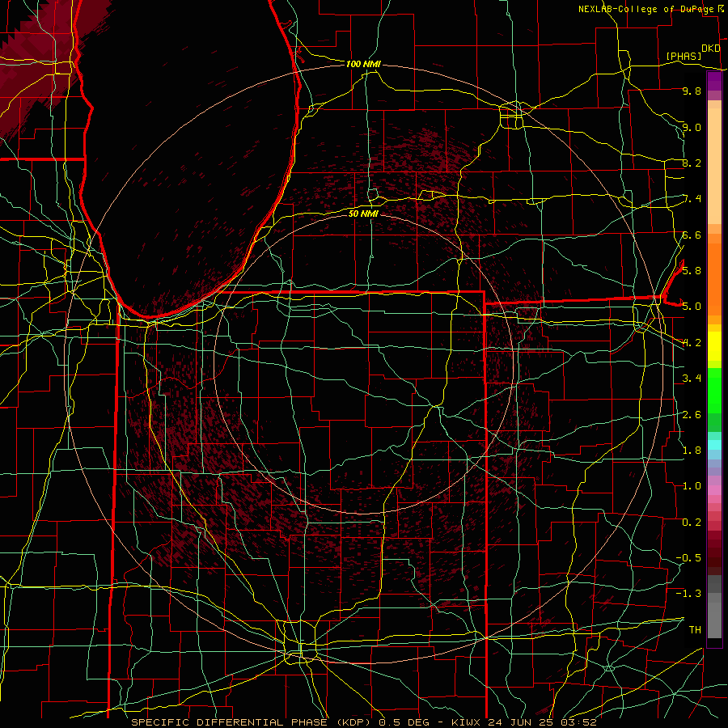The image size is (728, 728).
Task: Click the 1.8 scale value
Action: (x=692, y=451)
